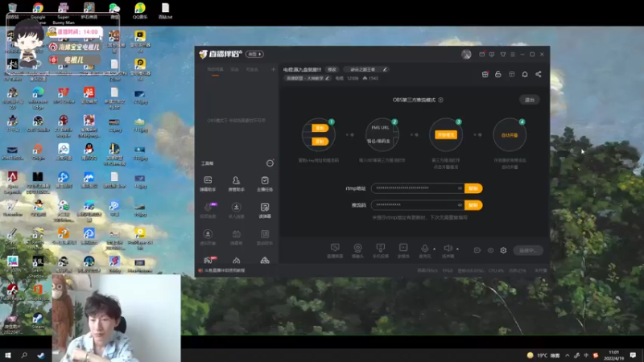
Task: Open the taskbar clock showing 11:01
Action: [613, 355]
